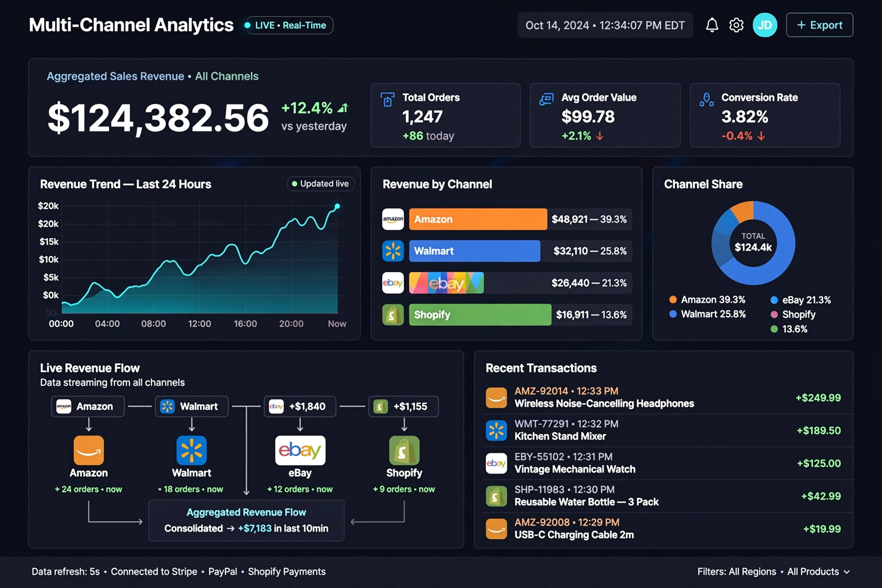Click the Walmart node chip in Live Revenue Flow
The image size is (882, 588).
192,407
